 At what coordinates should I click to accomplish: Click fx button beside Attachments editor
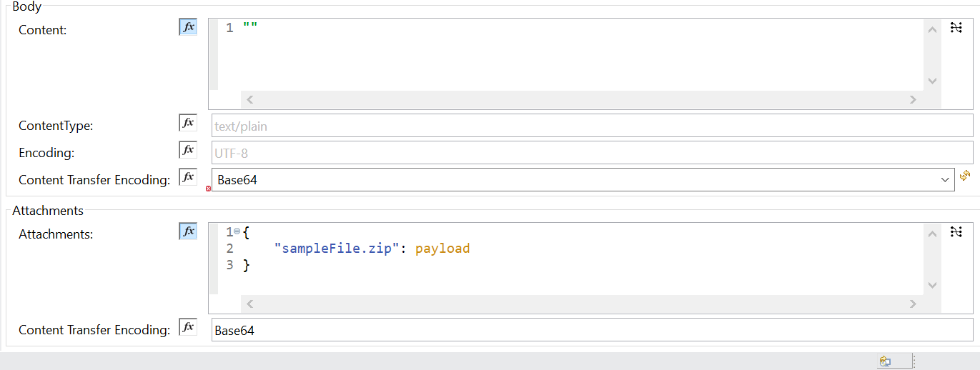click(x=188, y=231)
